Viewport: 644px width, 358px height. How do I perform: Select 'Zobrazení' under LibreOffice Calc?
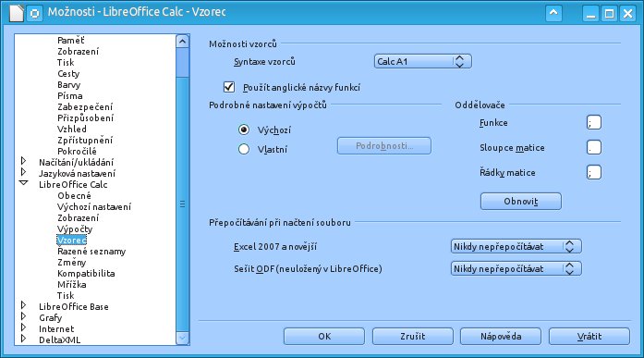point(78,217)
